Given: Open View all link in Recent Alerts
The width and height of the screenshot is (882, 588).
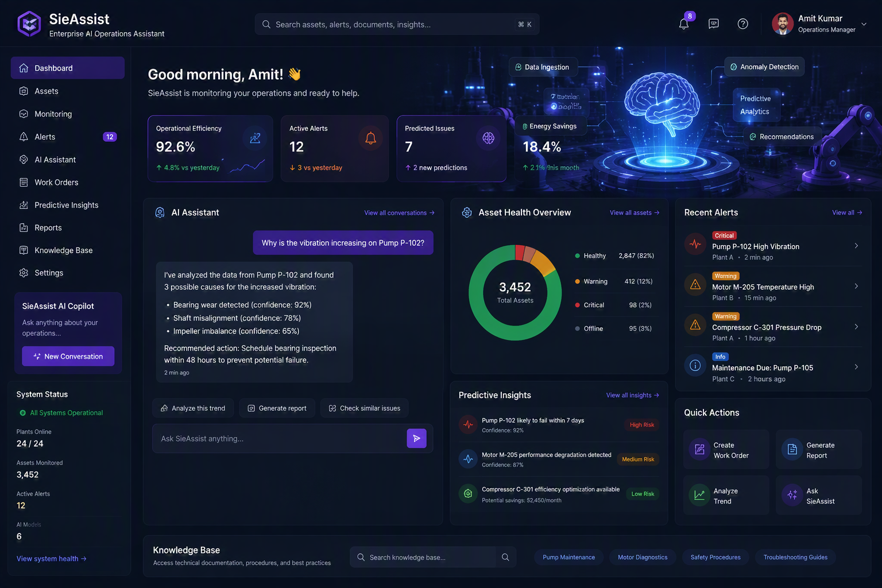Looking at the screenshot, I should pos(847,213).
